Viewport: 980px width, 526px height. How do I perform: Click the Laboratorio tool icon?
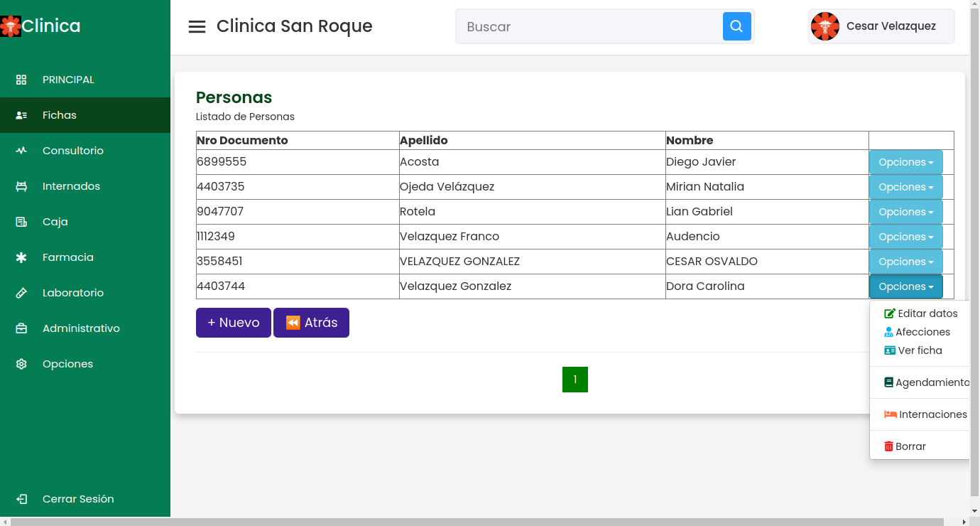21,293
